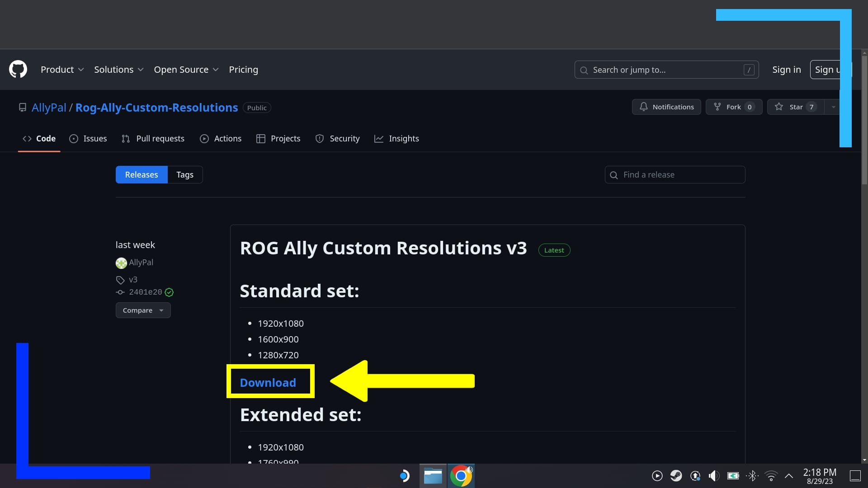
Task: Switch to the Security tab
Action: (x=337, y=139)
